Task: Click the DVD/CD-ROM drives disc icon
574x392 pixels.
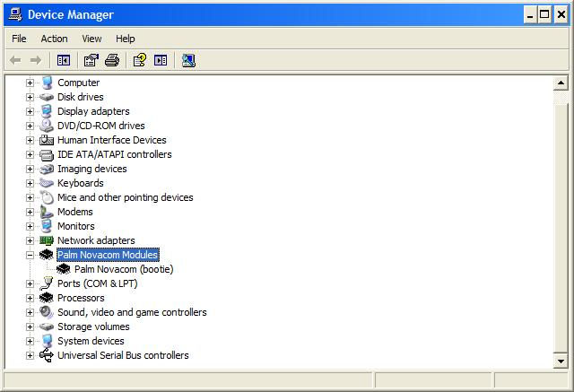Action: coord(47,126)
